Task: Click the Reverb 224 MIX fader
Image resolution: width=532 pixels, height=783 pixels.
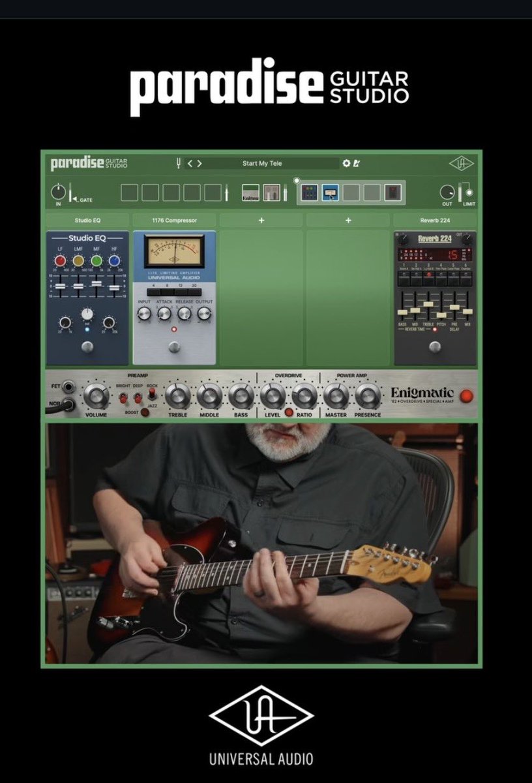Action: pyautogui.click(x=467, y=311)
